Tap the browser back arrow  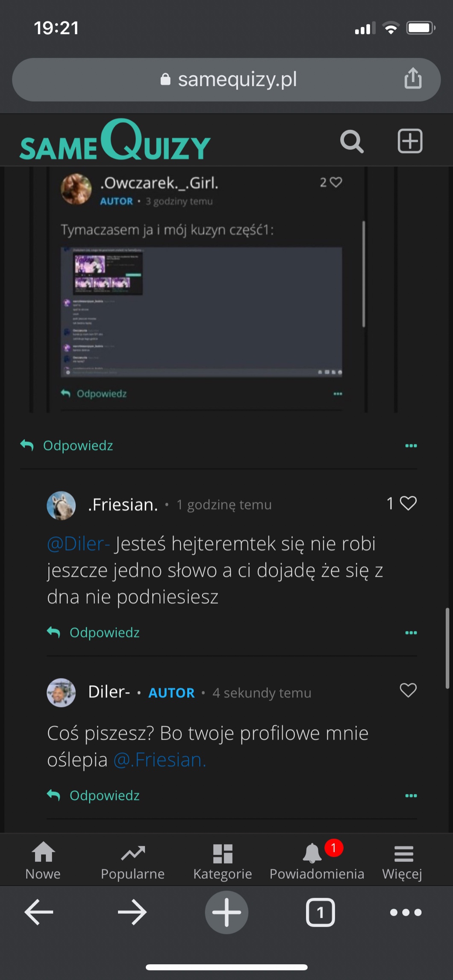39,912
